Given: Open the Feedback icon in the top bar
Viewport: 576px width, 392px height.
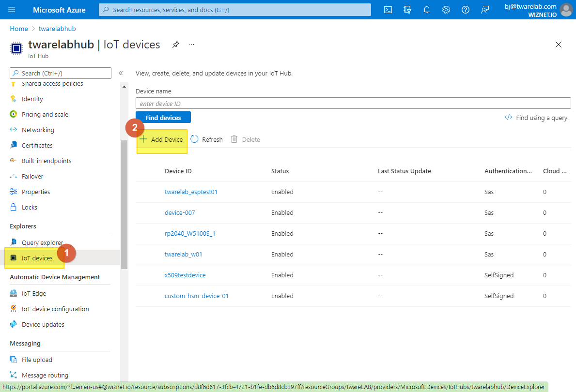Looking at the screenshot, I should pyautogui.click(x=485, y=10).
